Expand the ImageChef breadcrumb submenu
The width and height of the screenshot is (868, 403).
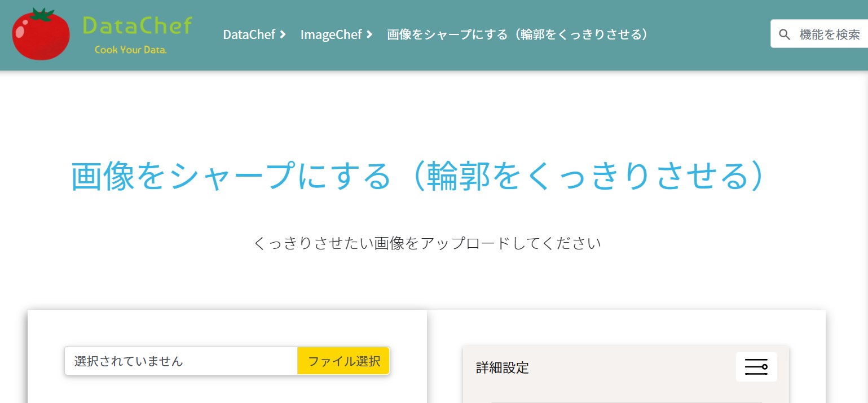coord(370,34)
